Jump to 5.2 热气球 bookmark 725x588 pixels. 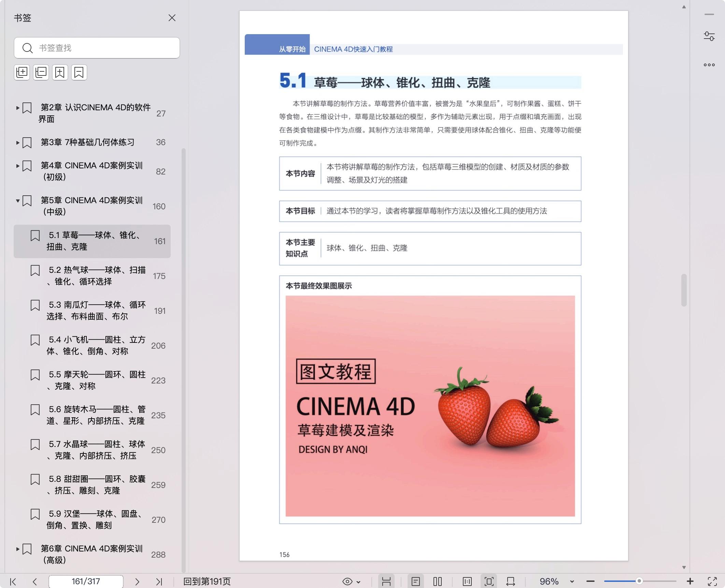(x=96, y=276)
